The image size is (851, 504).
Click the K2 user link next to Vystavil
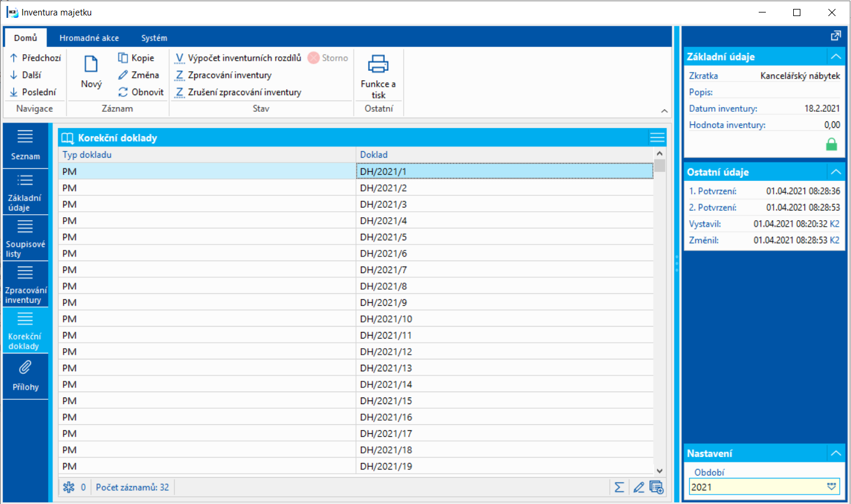[835, 224]
